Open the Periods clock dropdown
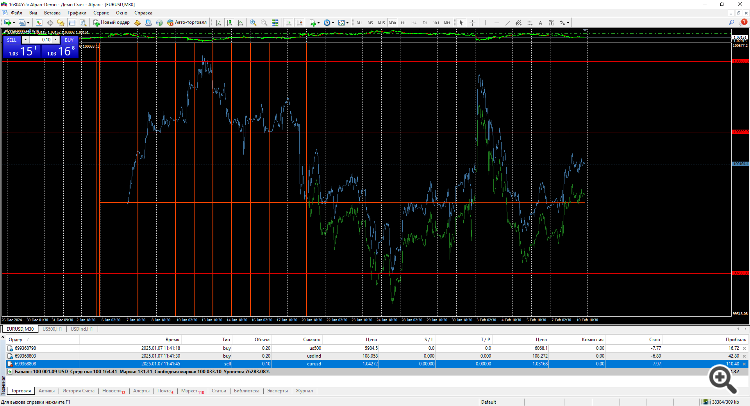The height and width of the screenshot is (406, 750). [329, 22]
